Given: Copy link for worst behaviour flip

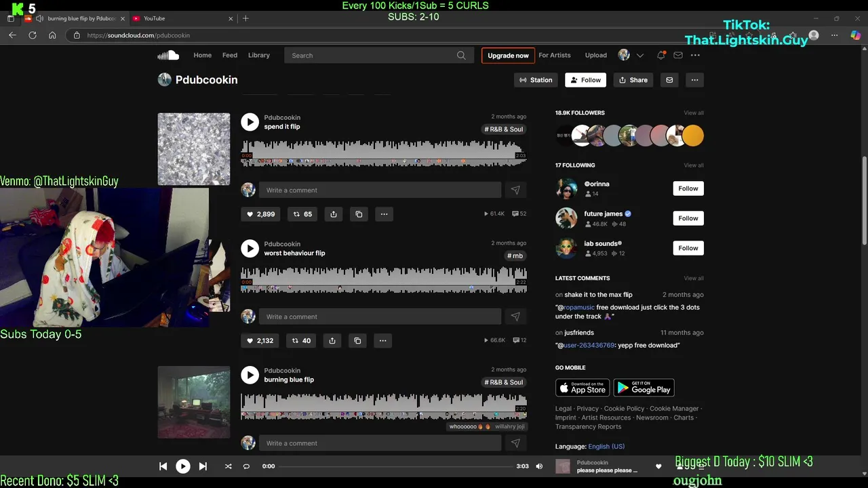Looking at the screenshot, I should [x=357, y=341].
